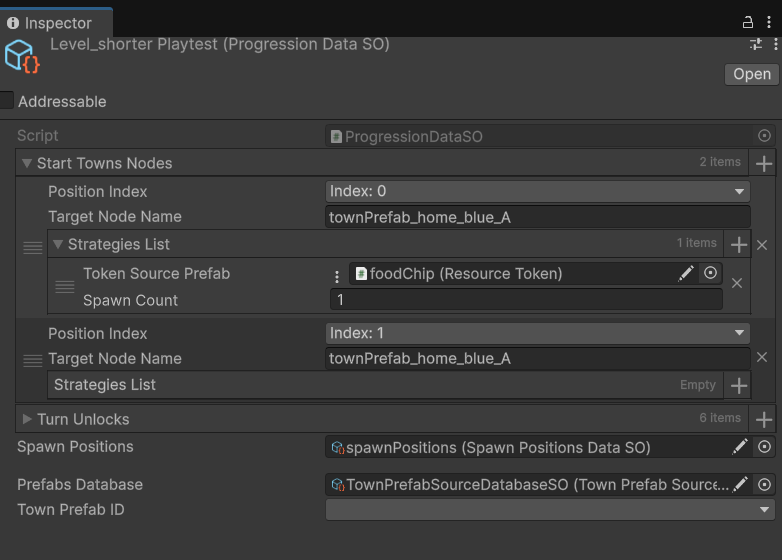Click the second Target Node Name field

(x=538, y=359)
